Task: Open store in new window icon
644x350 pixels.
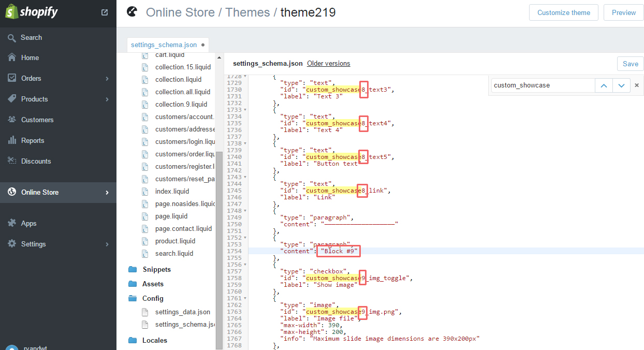Action: click(x=105, y=12)
